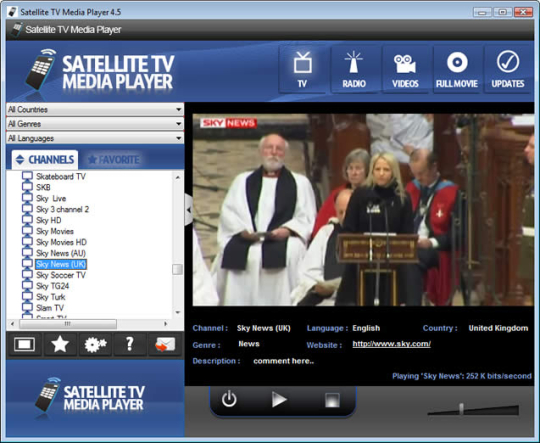540x443 pixels.
Task: Open the All Countries dropdown
Action: [95, 110]
